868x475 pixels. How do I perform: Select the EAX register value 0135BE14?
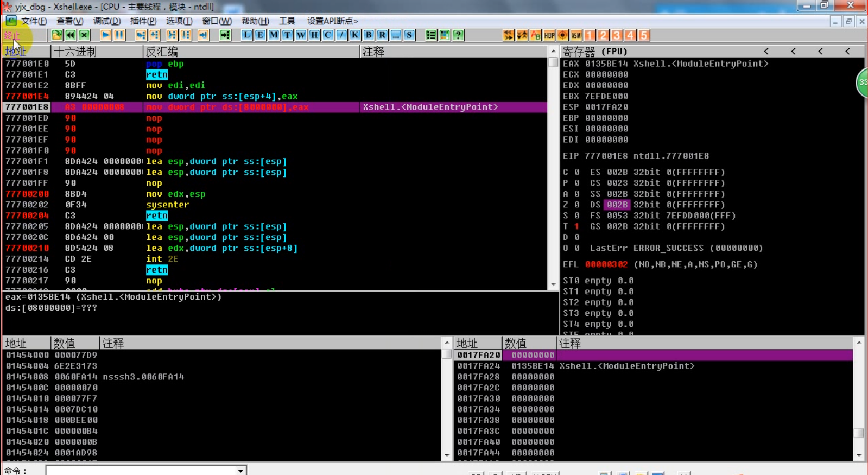coord(606,64)
